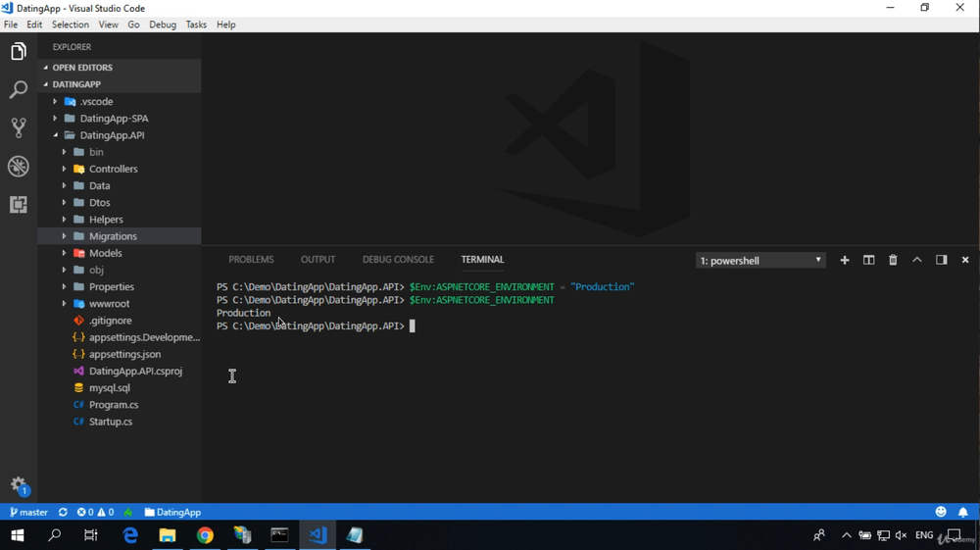Close the terminal panel

pyautogui.click(x=965, y=260)
